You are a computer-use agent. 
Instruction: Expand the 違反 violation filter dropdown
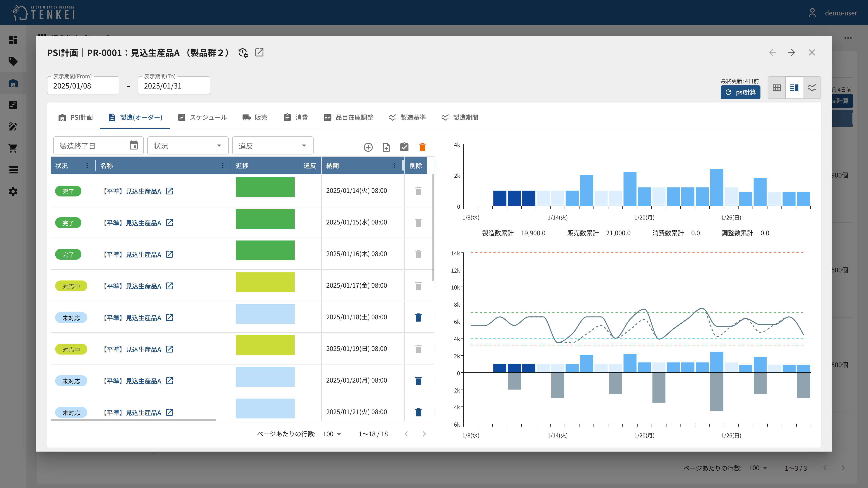pyautogui.click(x=273, y=146)
